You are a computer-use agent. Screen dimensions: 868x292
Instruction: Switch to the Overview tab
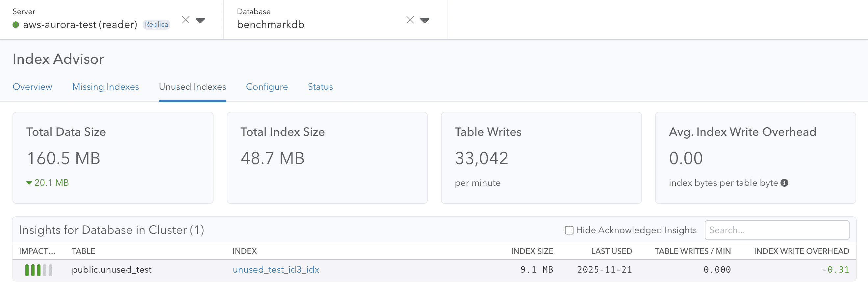point(32,87)
